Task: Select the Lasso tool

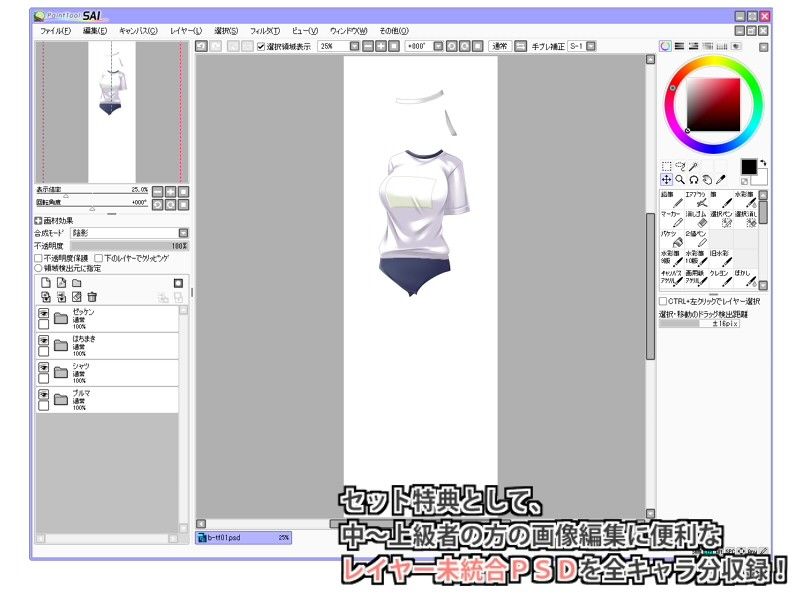Action: click(x=680, y=166)
